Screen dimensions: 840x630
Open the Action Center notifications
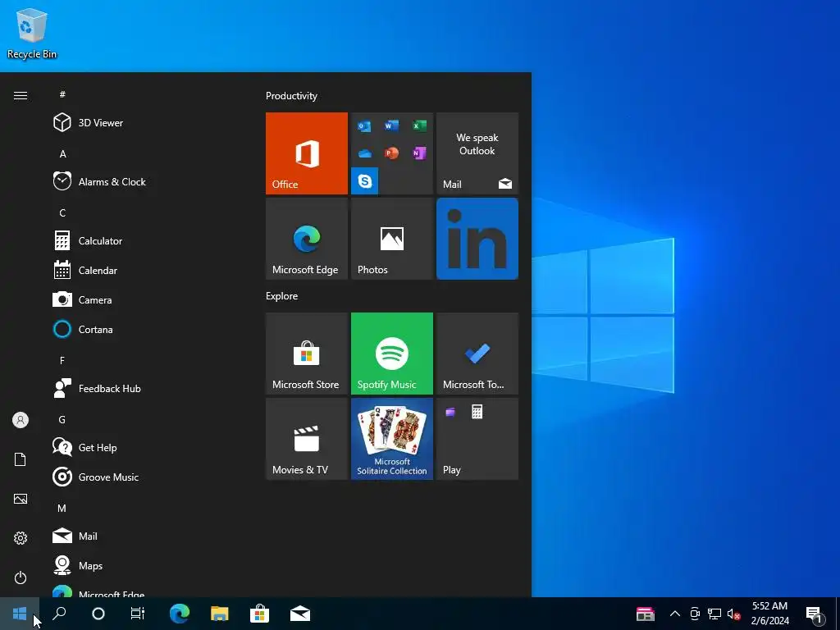tap(815, 614)
